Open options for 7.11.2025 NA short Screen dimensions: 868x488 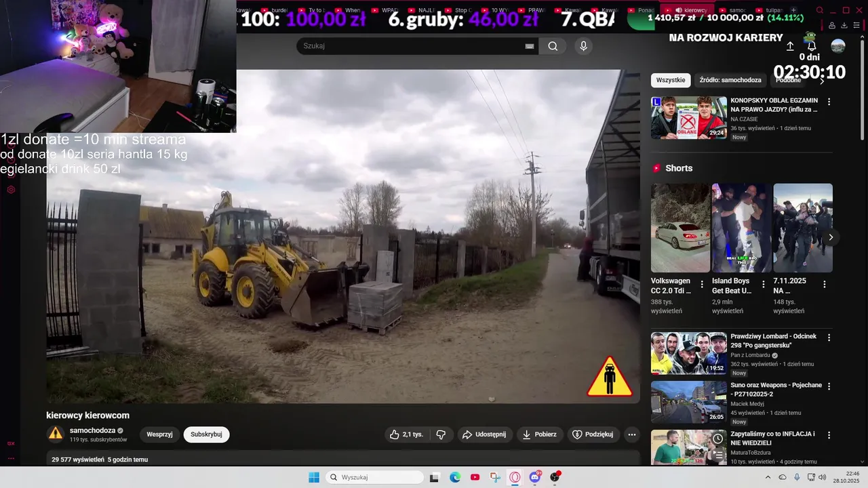pos(825,285)
